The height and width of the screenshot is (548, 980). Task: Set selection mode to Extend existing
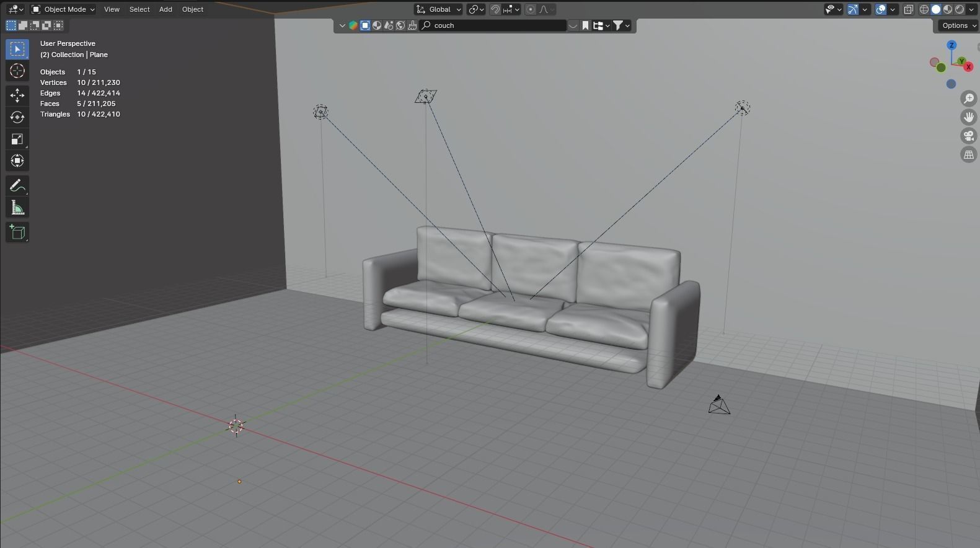[x=23, y=25]
